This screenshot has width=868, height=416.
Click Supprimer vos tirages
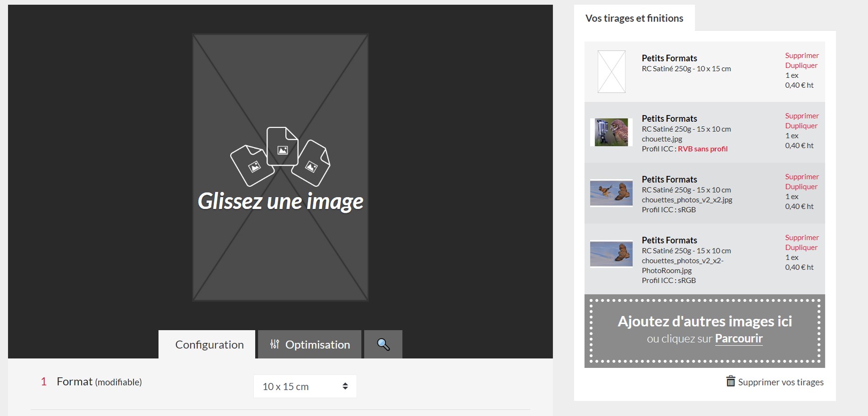pyautogui.click(x=780, y=382)
